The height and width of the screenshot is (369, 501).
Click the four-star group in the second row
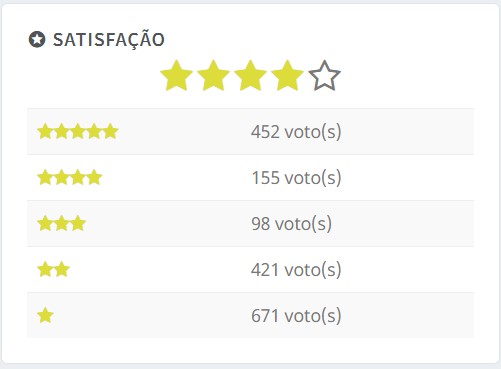pos(70,177)
